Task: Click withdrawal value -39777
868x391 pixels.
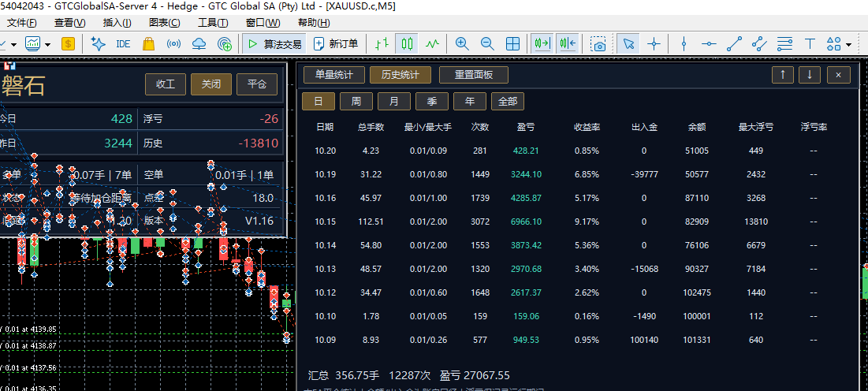Action: (644, 174)
